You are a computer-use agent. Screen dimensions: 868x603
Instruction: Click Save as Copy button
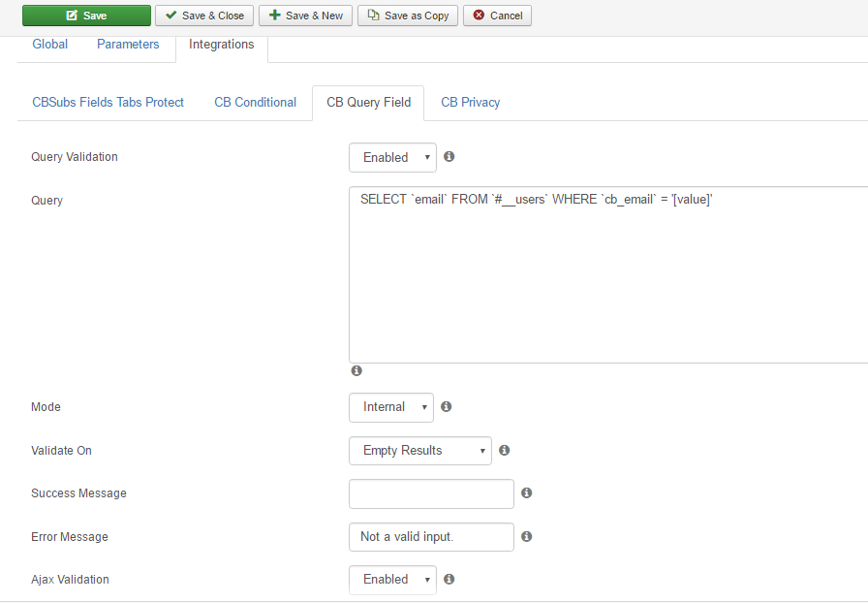(408, 16)
